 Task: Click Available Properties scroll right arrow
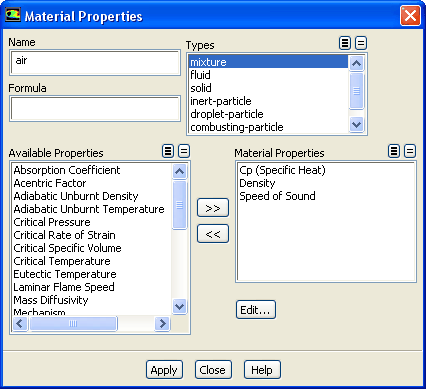pyautogui.click(x=162, y=323)
